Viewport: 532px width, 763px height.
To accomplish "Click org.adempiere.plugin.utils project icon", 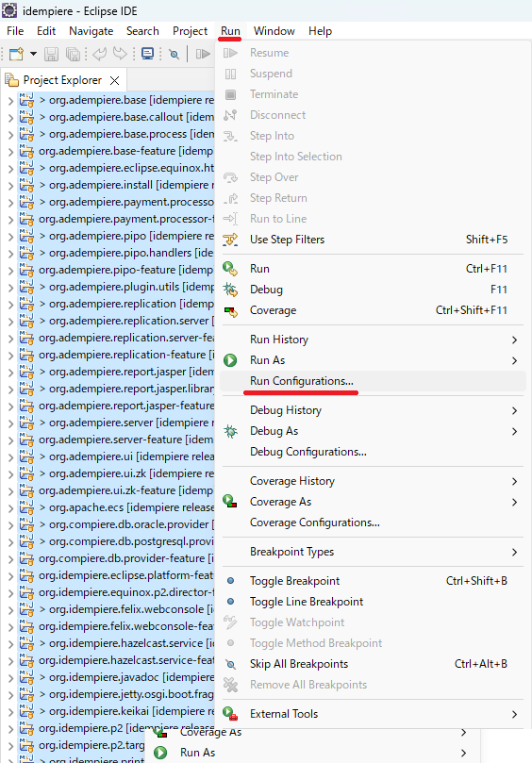I will (x=26, y=287).
